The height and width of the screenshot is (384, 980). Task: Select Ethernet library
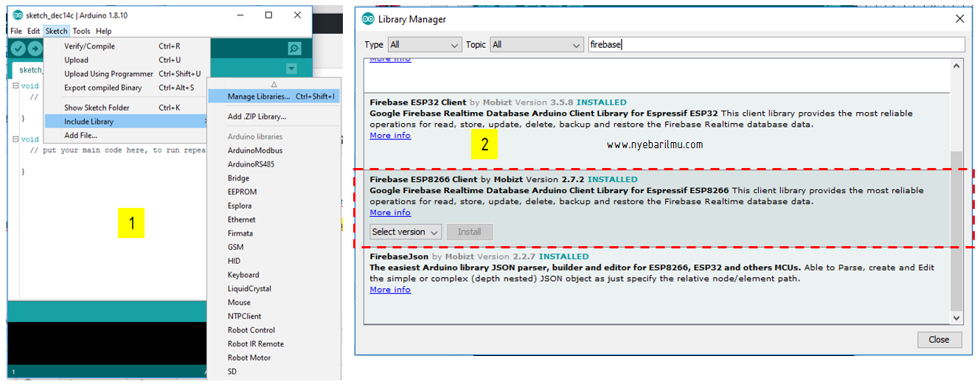(x=274, y=220)
